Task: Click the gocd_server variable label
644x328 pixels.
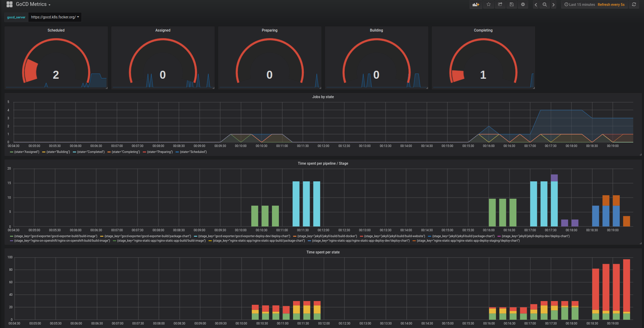Action: (x=16, y=17)
